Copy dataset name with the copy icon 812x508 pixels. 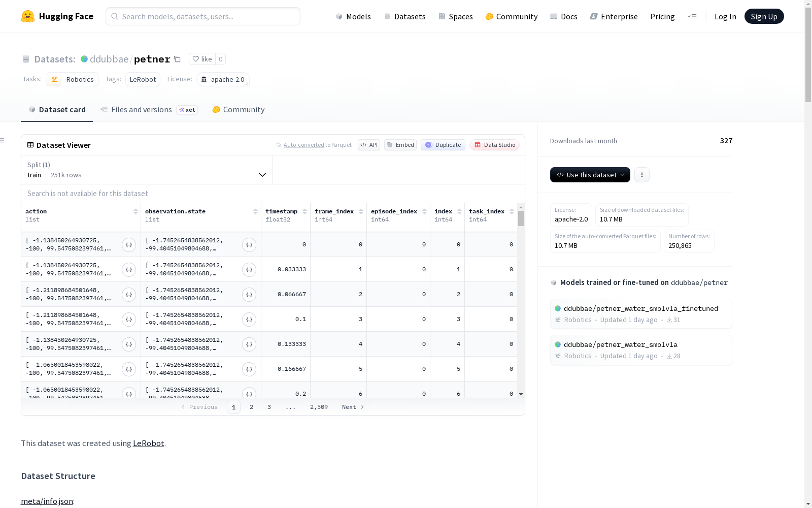point(177,59)
